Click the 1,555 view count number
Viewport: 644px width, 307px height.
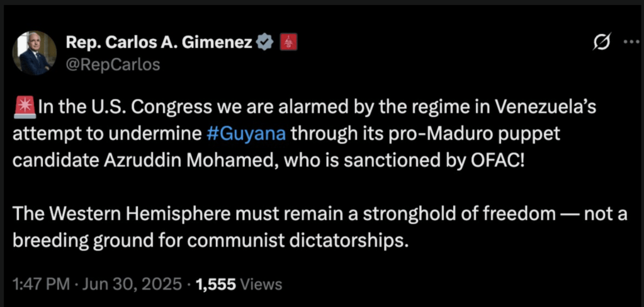[216, 283]
